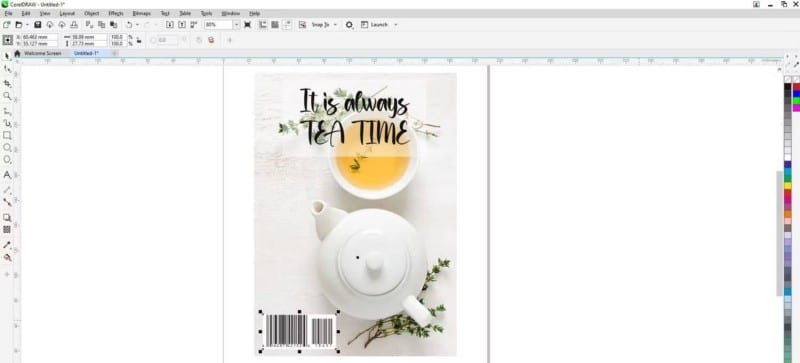This screenshot has width=800, height=363.
Task: Expand the zoom level dropdown
Action: pyautogui.click(x=236, y=25)
